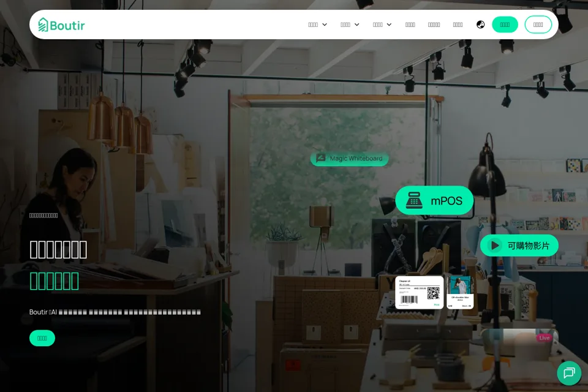Click the product label card with QR code

pyautogui.click(x=419, y=292)
